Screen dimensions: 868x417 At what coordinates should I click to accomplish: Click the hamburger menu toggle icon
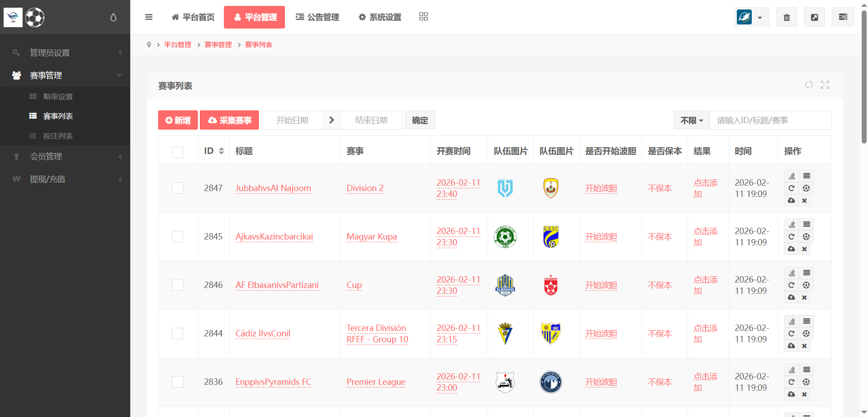click(x=149, y=17)
